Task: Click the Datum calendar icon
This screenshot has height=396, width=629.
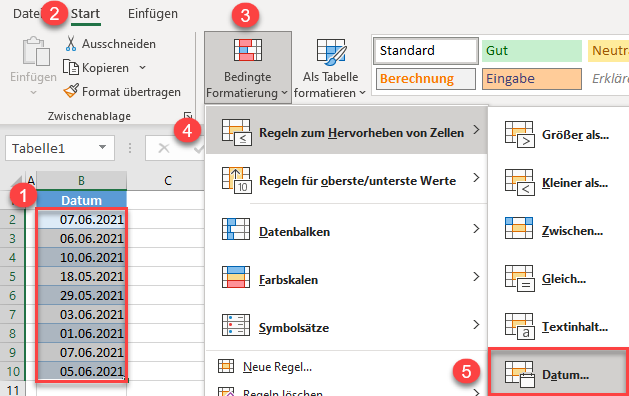Action: 519,374
